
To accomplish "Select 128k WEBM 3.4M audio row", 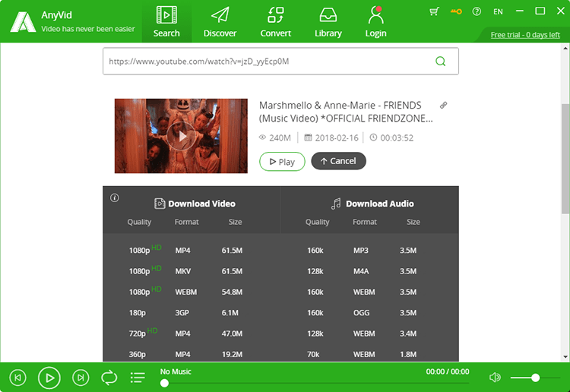I will click(369, 334).
